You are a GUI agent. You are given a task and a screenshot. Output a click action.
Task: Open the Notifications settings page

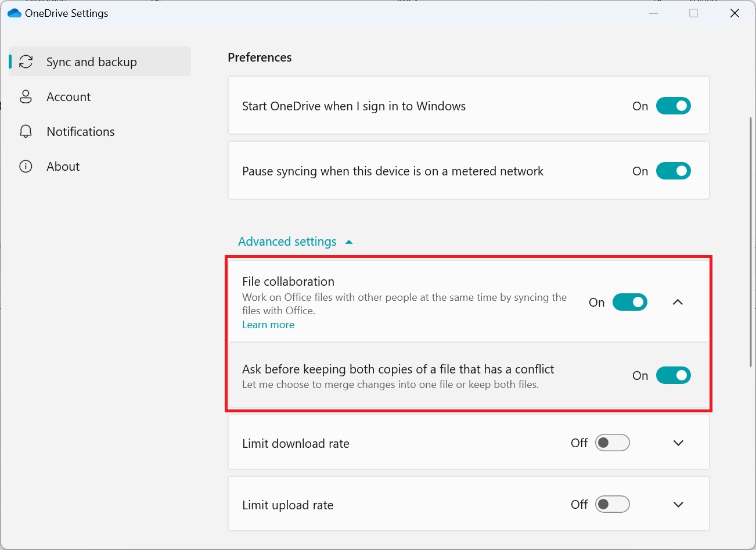pos(100,131)
